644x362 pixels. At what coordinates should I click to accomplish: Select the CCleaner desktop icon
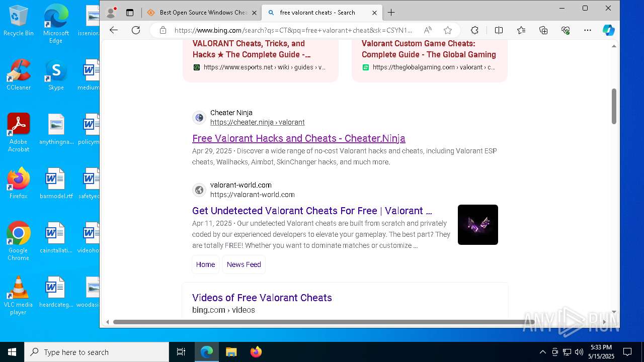point(19,75)
